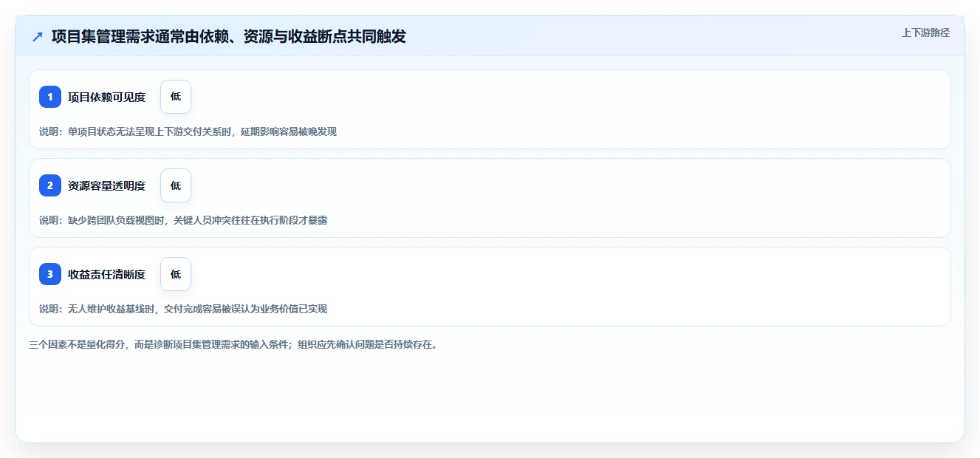This screenshot has height=458, width=980.
Task: Select the number 3 badge for 收益责任清晰度
Action: (x=50, y=274)
